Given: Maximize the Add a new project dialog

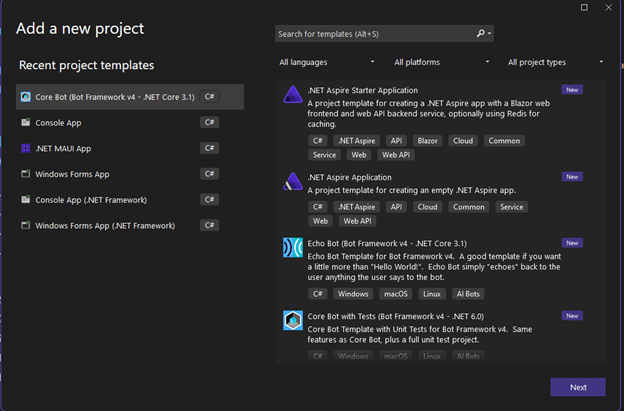Looking at the screenshot, I should point(584,8).
